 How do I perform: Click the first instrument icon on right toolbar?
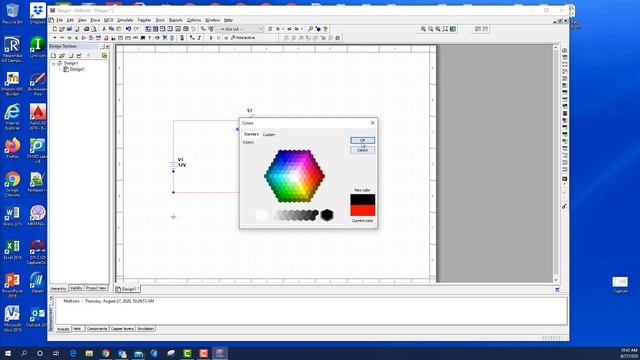pos(564,51)
